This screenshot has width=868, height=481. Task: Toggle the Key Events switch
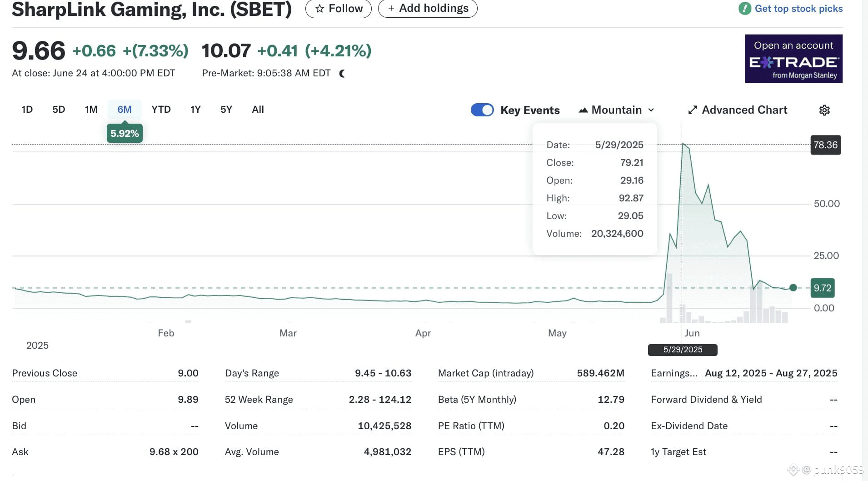482,110
